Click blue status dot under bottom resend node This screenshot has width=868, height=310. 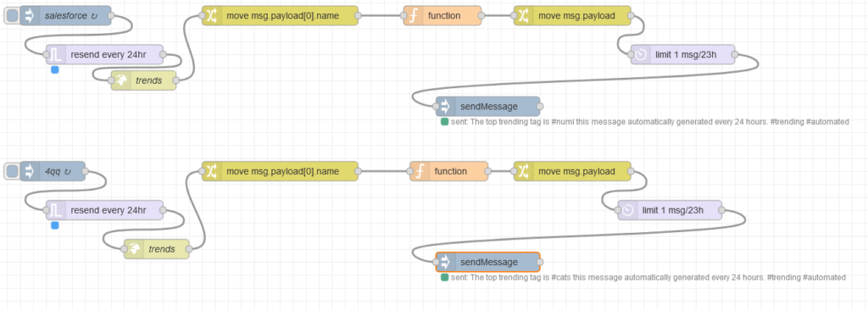54,225
